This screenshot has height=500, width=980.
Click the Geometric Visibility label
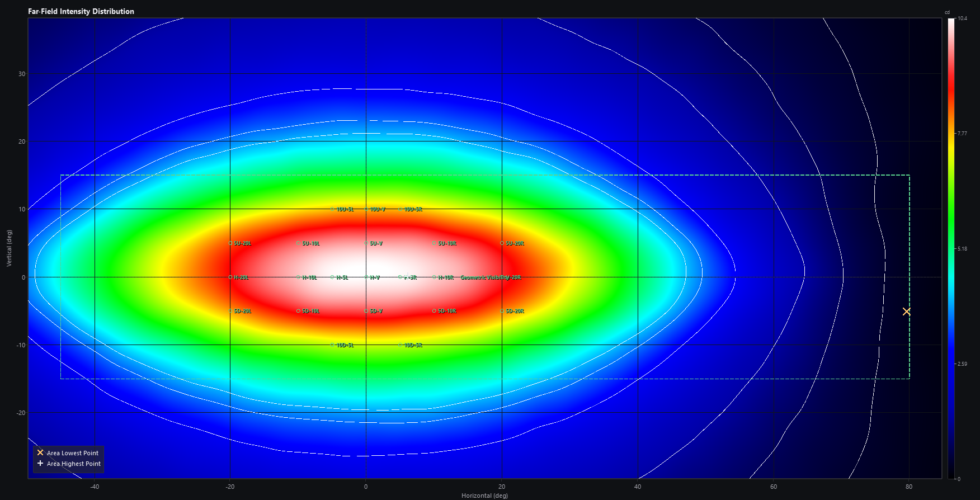click(x=485, y=277)
